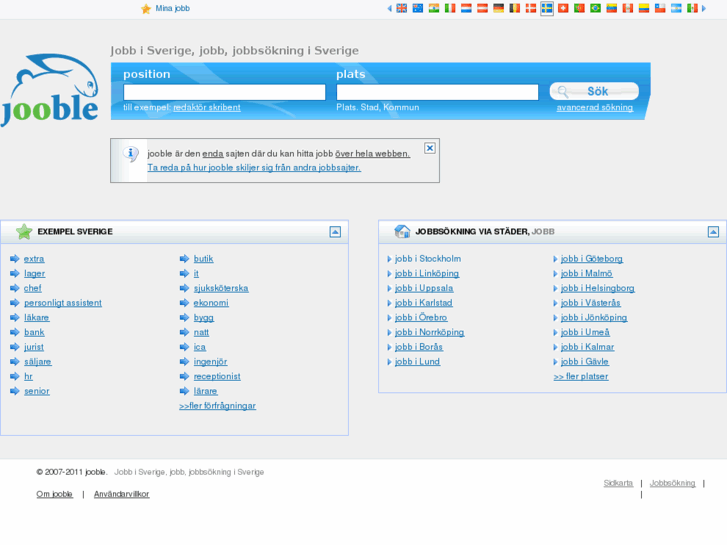
Task: Open 'personligt assistent' example link
Action: click(63, 303)
